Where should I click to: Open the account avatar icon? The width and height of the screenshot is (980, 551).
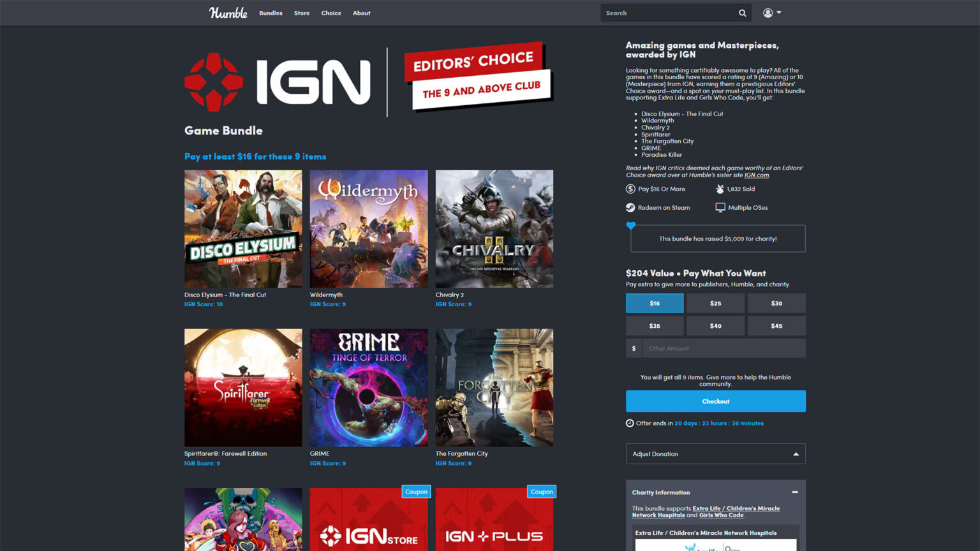click(x=768, y=13)
